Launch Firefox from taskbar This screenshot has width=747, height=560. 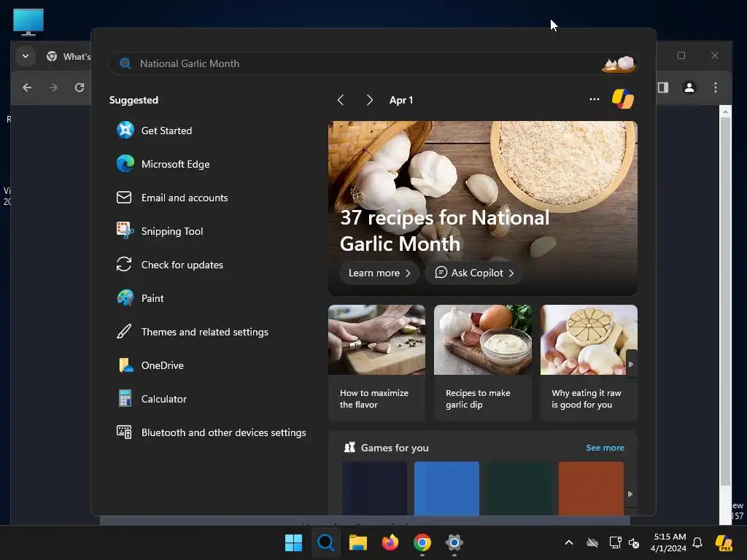pyautogui.click(x=390, y=542)
